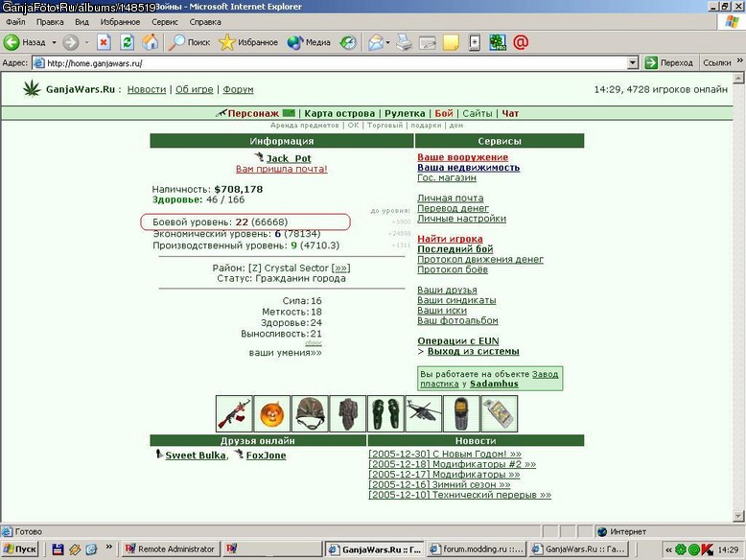Click the green leg guards inventory item
This screenshot has height=560, width=746.
pos(385,413)
